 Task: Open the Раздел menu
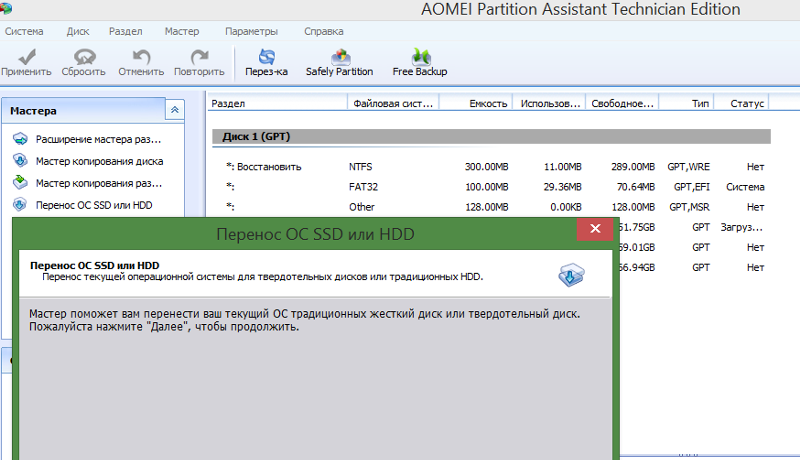126,31
